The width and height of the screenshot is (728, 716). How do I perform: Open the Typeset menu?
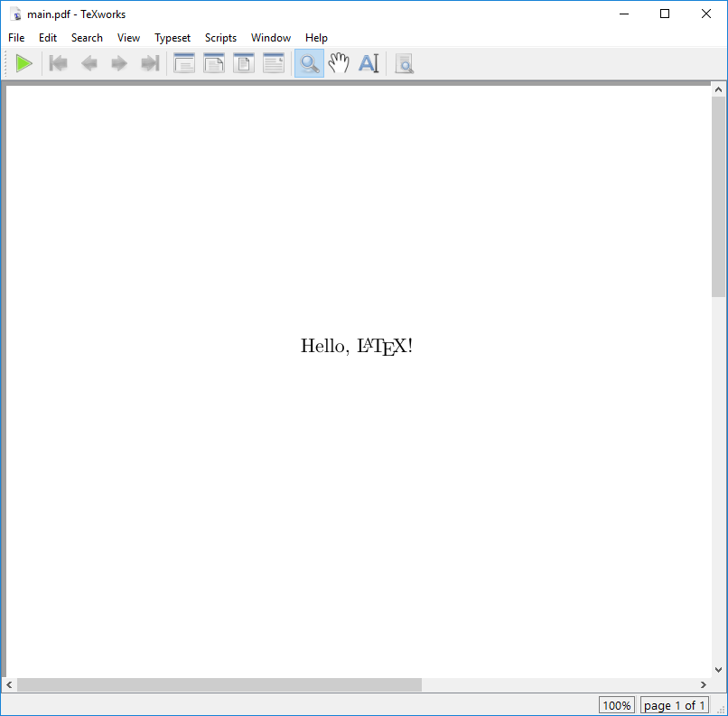[x=173, y=38]
